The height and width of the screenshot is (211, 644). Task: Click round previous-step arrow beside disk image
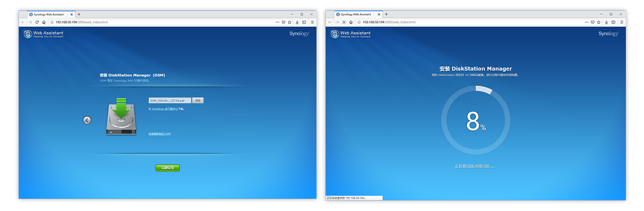87,120
